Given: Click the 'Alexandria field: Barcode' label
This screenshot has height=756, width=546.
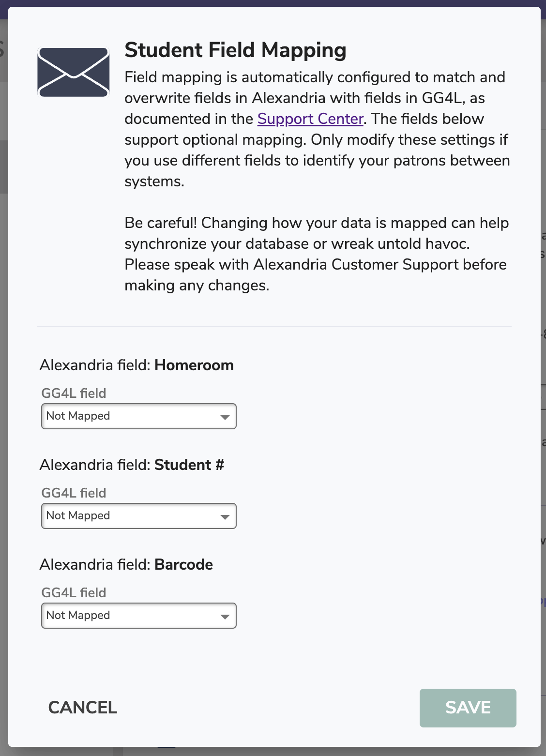Looking at the screenshot, I should click(126, 564).
